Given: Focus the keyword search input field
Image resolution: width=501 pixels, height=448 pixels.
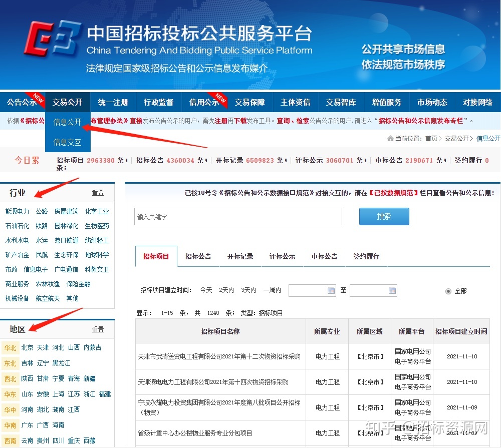Looking at the screenshot, I should (238, 217).
